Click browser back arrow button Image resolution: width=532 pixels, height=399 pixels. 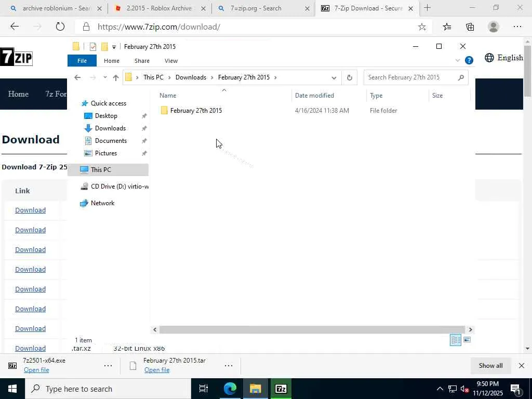click(15, 27)
